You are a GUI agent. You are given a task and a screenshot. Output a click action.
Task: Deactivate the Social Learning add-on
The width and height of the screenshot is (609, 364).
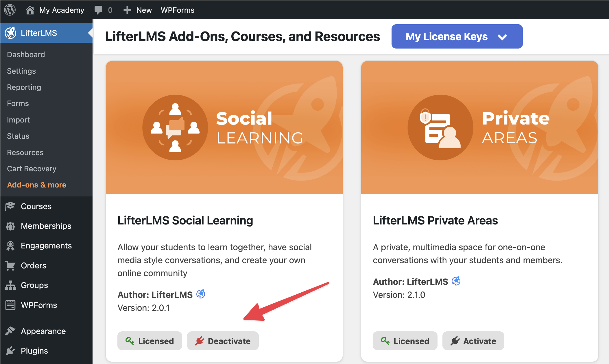click(x=223, y=341)
